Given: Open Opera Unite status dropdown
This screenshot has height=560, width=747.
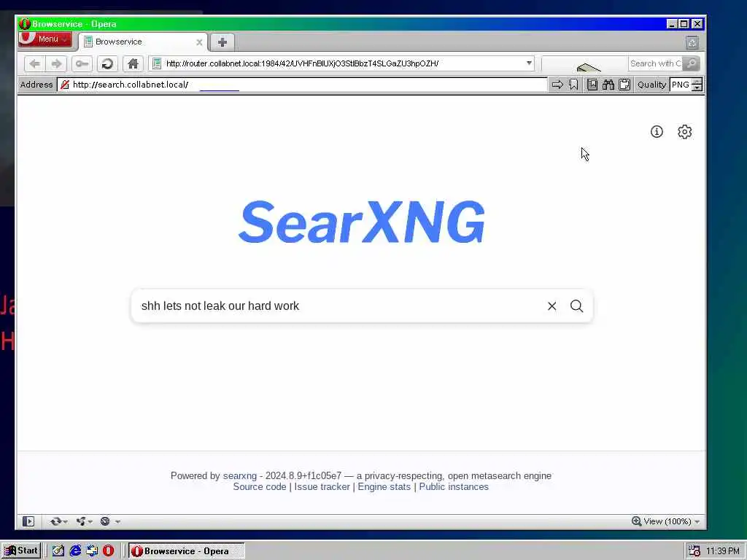Looking at the screenshot, I should (x=84, y=521).
